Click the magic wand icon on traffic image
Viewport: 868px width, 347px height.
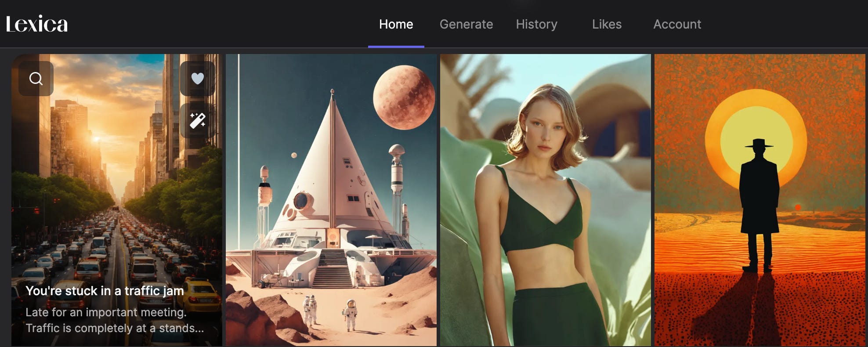(x=198, y=120)
